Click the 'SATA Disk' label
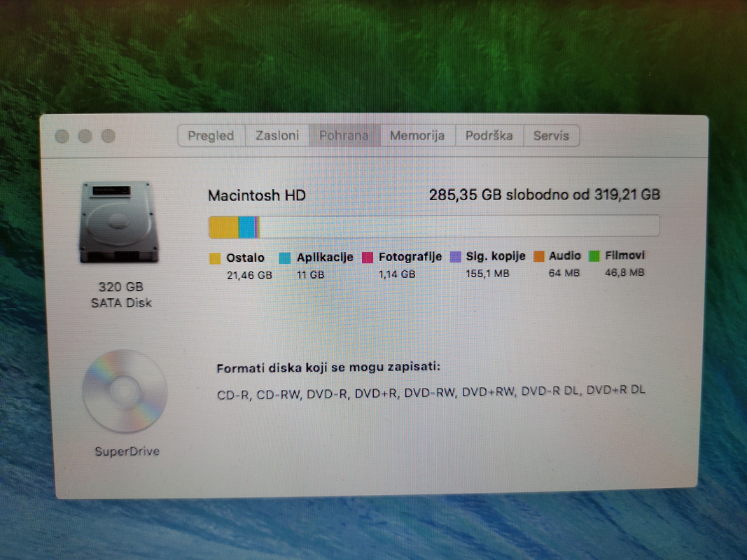The image size is (747, 560). click(x=122, y=303)
